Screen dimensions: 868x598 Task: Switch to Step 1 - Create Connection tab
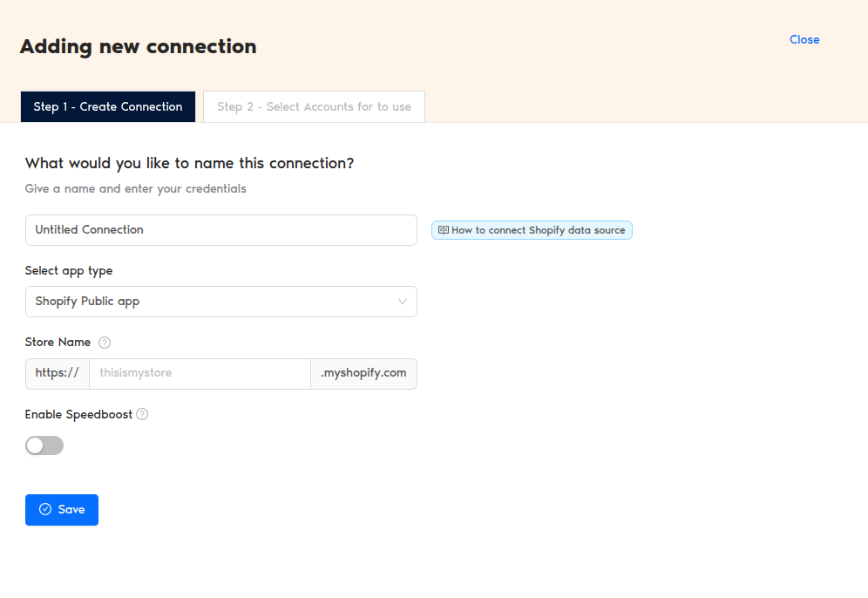pyautogui.click(x=108, y=107)
